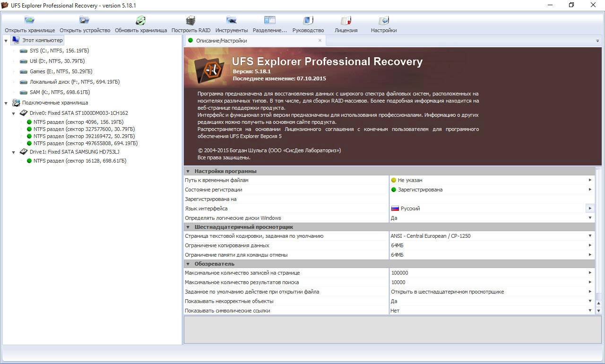The image size is (605, 364).
Task: Click the SYS (C:) drive icon
Action: [x=24, y=51]
